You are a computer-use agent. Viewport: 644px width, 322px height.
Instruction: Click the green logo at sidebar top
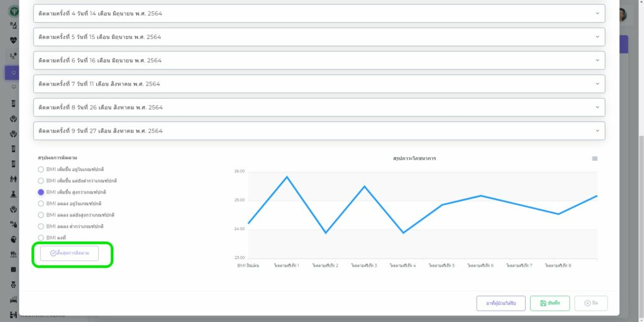click(x=14, y=11)
